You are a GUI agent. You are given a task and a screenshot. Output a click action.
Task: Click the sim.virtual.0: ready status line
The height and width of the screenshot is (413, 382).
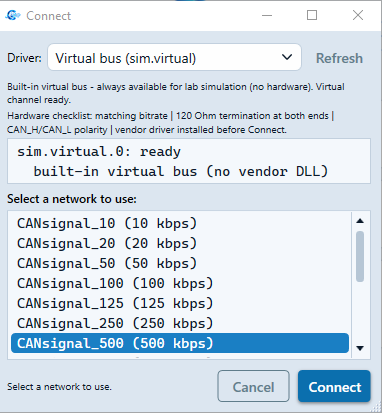click(x=99, y=152)
